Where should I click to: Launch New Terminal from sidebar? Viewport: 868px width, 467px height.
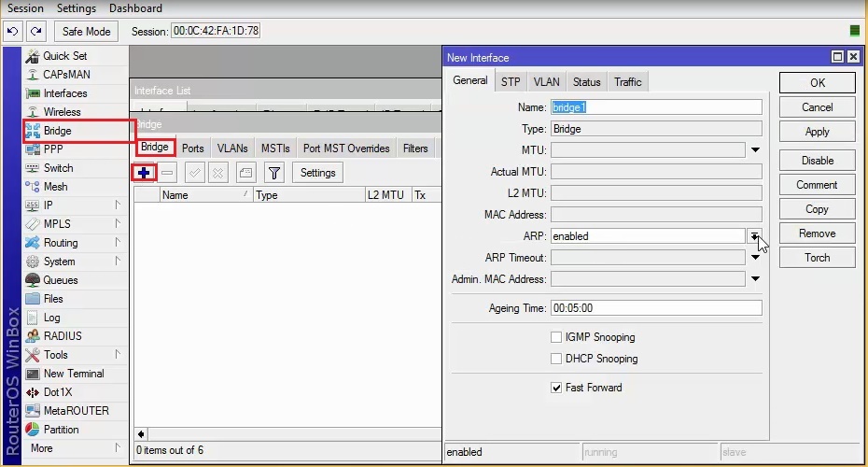click(74, 374)
